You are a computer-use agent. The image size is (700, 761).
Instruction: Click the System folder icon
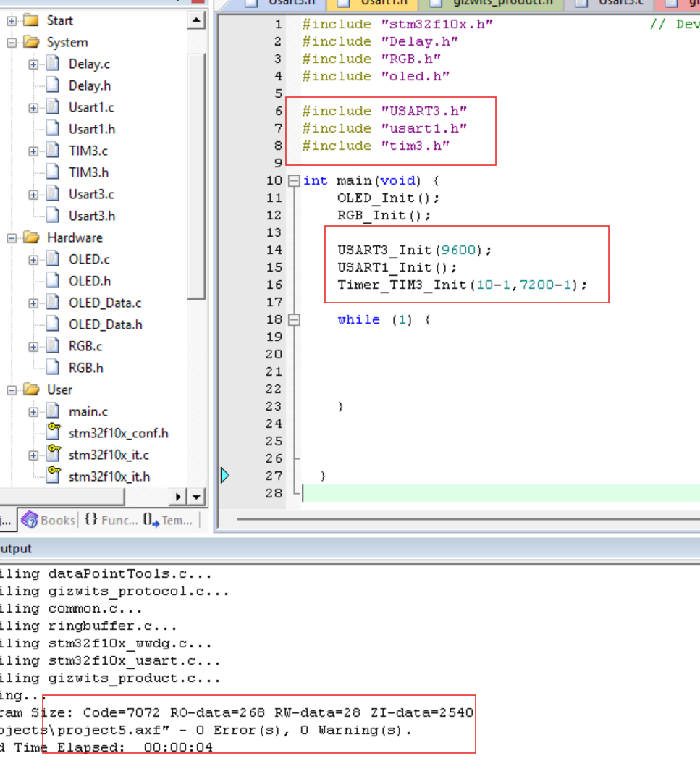point(31,42)
